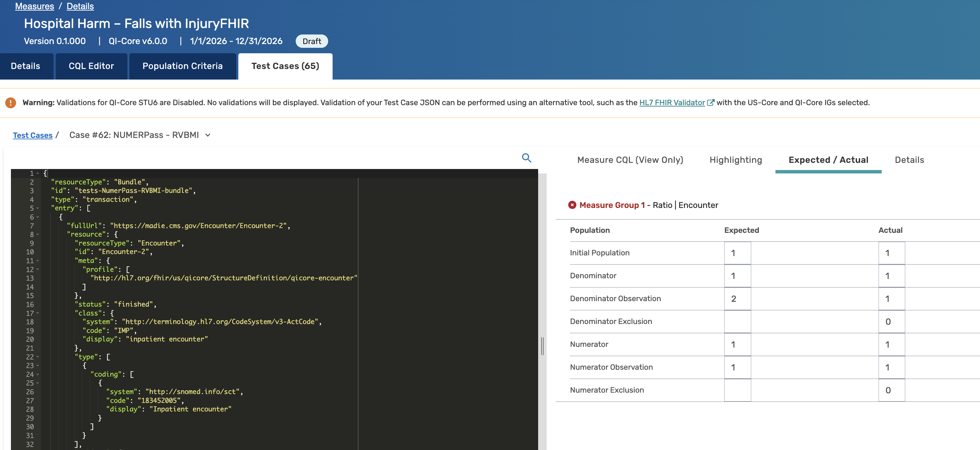Open the HL7 FHIR Validator link
The height and width of the screenshot is (450, 980).
tap(672, 103)
